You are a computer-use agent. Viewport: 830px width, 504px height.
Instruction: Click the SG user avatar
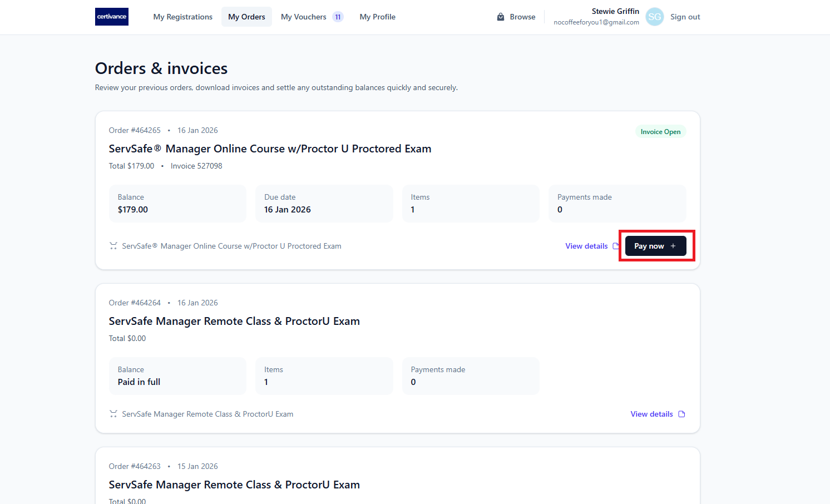tap(655, 17)
